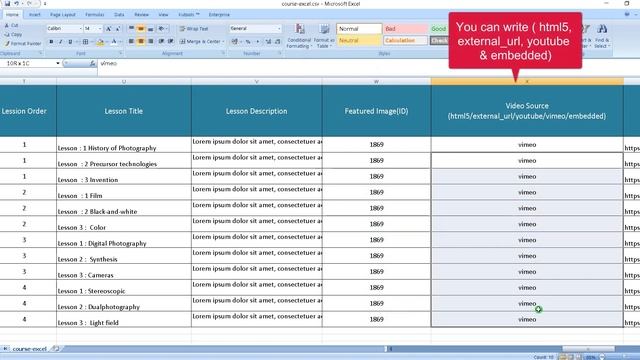This screenshot has height=360, width=640.
Task: Click the Save icon in quick access toolbar
Action: click(x=7, y=3)
